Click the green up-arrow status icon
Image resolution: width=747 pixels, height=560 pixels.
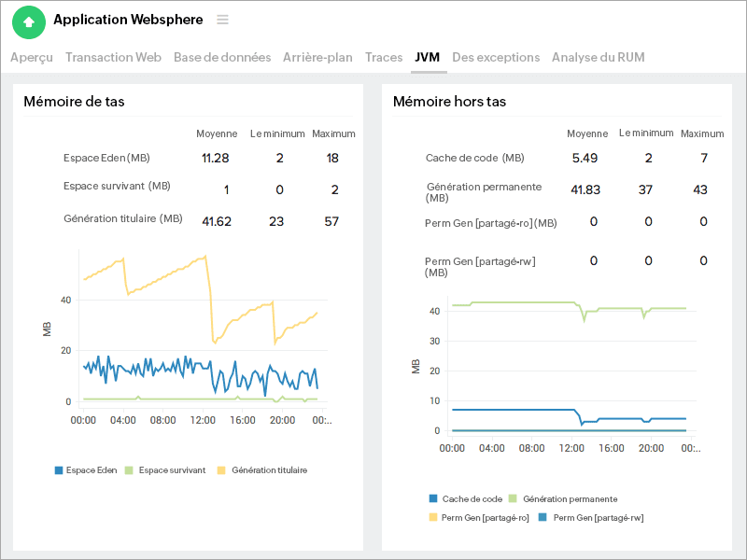(x=29, y=21)
